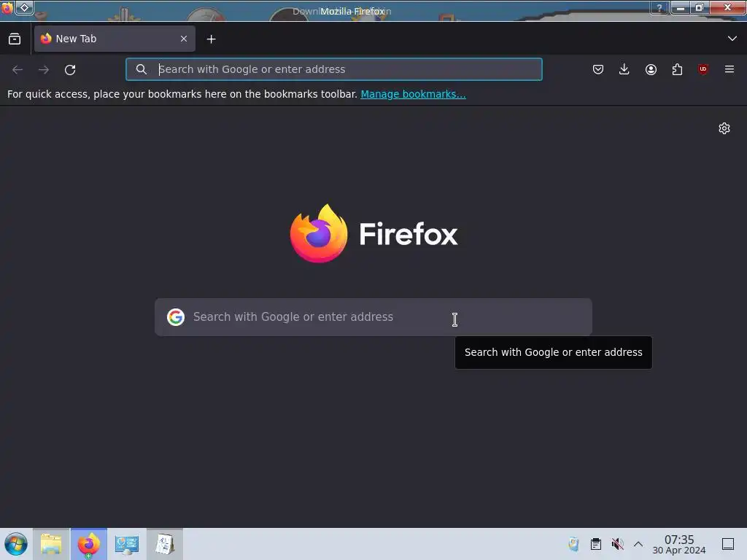
Task: Save page to Pocket icon
Action: pyautogui.click(x=598, y=69)
